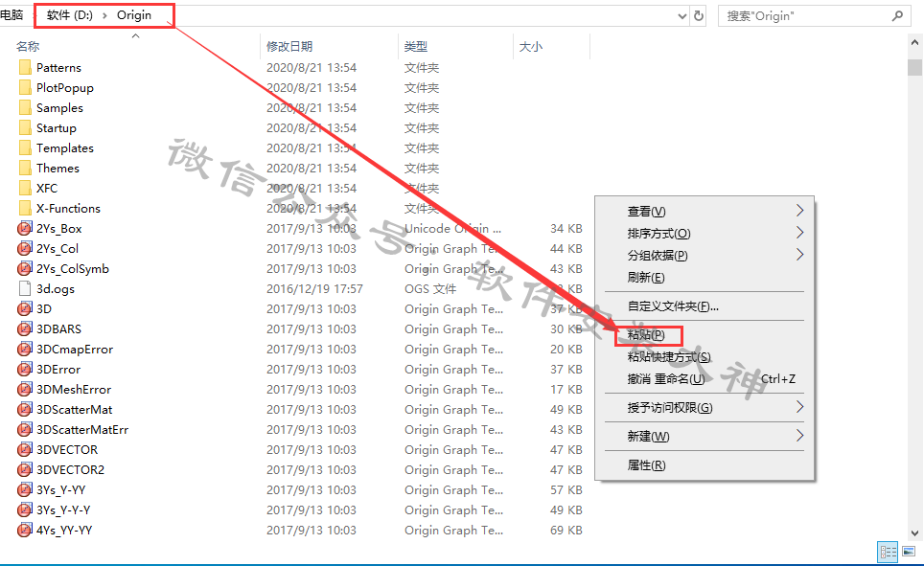
Task: Switch to large thumbnails view icon
Action: (x=909, y=552)
